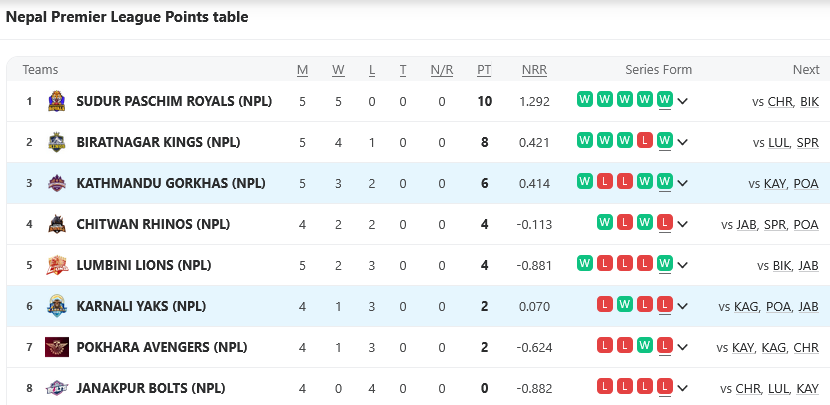Viewport: 830px width, 405px height.
Task: Sort table by NRR column header
Action: (534, 70)
